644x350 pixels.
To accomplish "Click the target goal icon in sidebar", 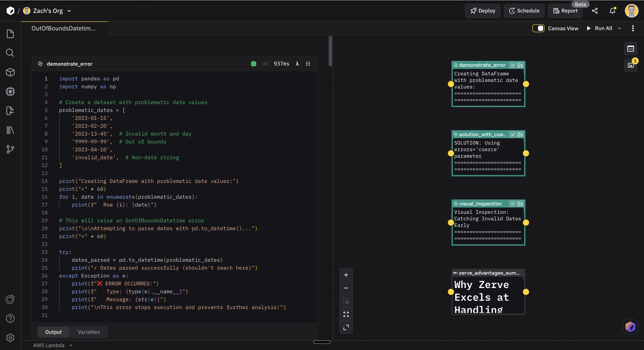I will tap(10, 299).
